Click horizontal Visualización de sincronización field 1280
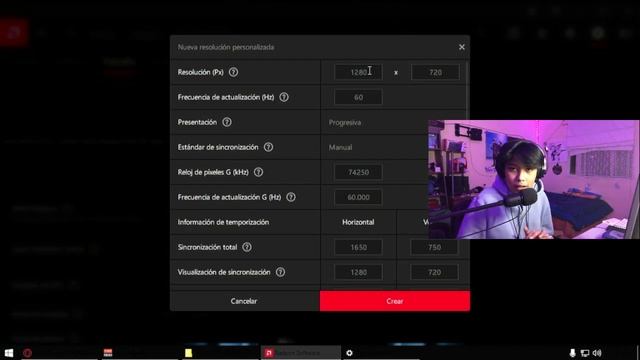Image resolution: width=640 pixels, height=360 pixels. click(358, 272)
